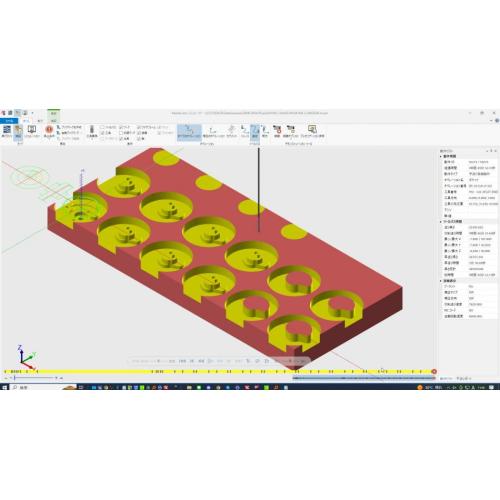
Task: Open the red Stop Conditions icon
Action: coord(49,132)
